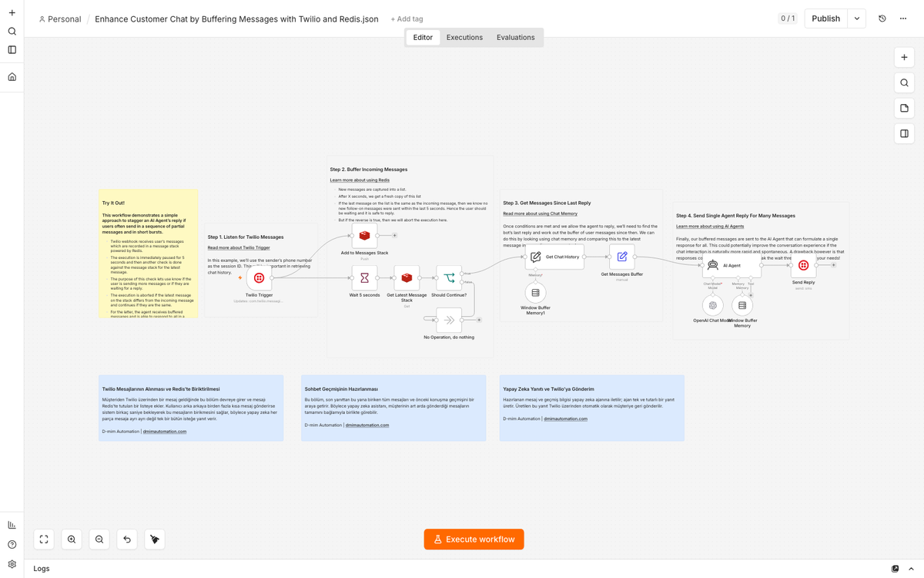Click the Publish button
Screen dimensions: 924x578
[x=825, y=18]
